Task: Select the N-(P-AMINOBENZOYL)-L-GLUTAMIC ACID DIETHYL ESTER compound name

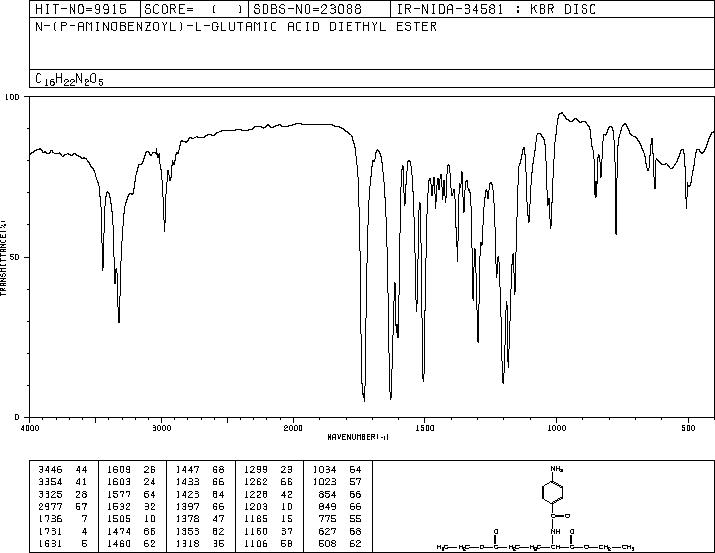Action: [236, 27]
